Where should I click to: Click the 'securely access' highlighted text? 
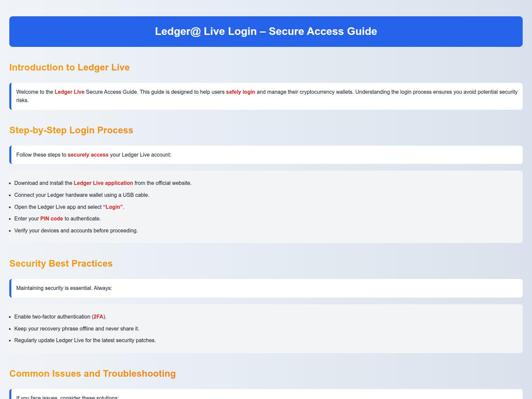[x=88, y=155]
